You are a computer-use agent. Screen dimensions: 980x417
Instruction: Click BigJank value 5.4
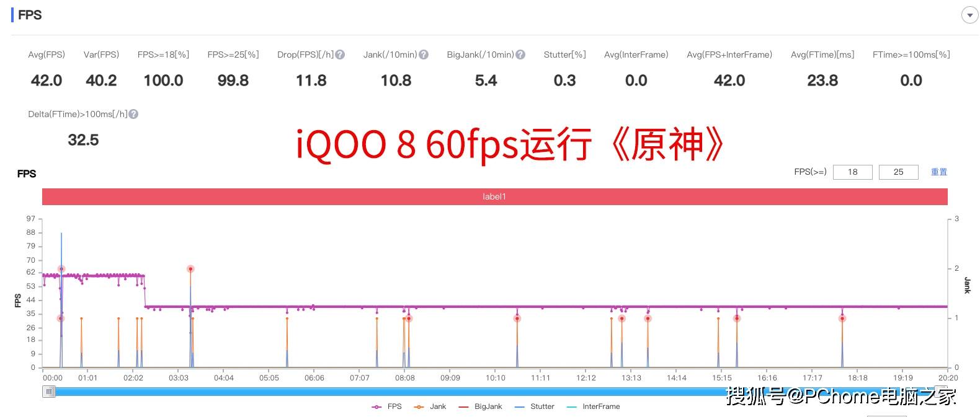[486, 81]
